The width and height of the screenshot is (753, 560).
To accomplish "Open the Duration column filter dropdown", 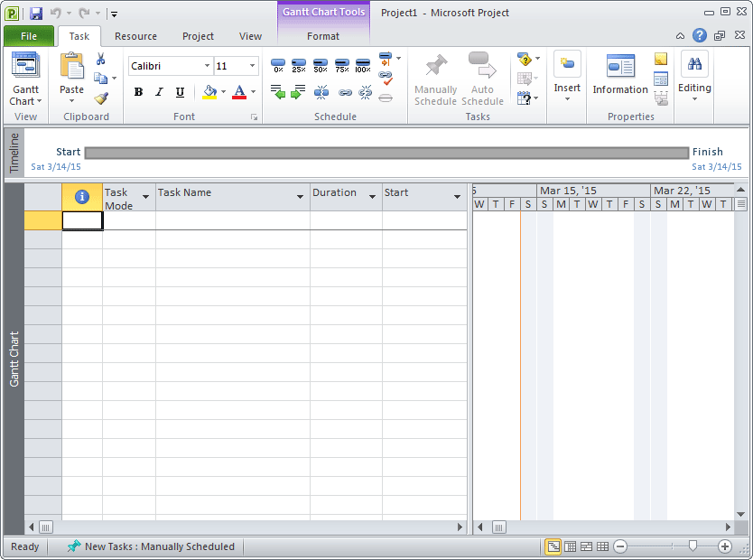I will [372, 197].
